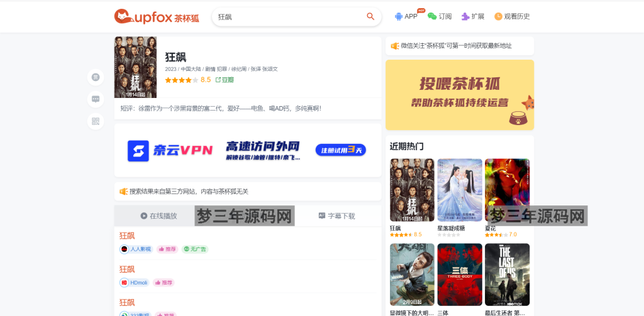
Task: Switch to the 在线播放 tab
Action: (x=158, y=216)
